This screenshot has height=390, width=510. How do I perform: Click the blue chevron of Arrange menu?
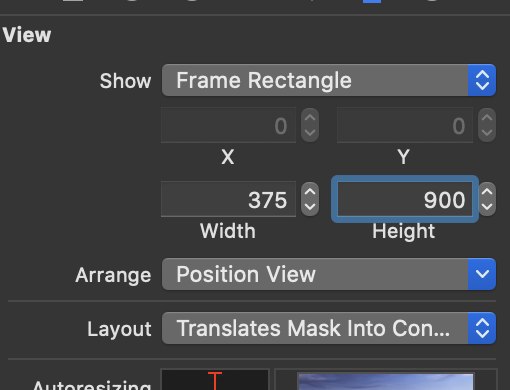pos(482,274)
